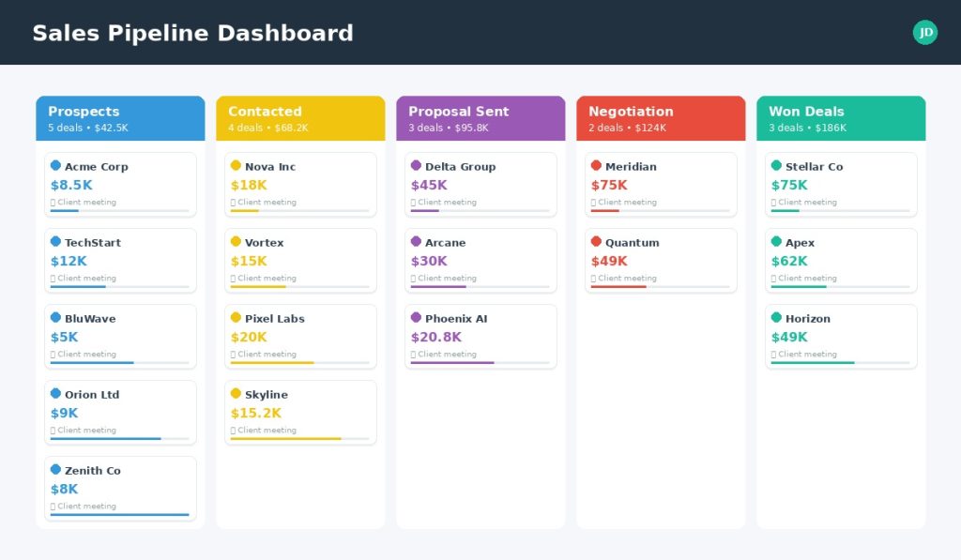
Task: Click the green dot beside Horizon
Action: coord(776,317)
